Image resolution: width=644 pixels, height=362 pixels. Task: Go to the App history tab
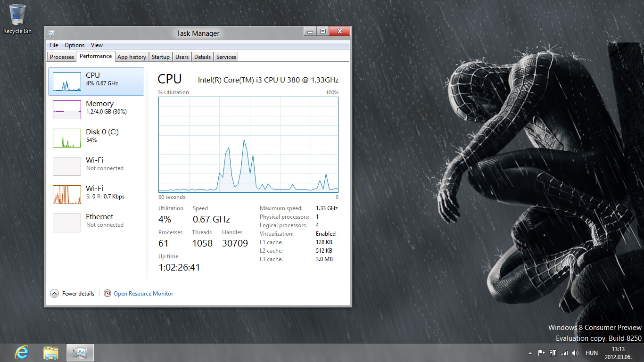[132, 57]
